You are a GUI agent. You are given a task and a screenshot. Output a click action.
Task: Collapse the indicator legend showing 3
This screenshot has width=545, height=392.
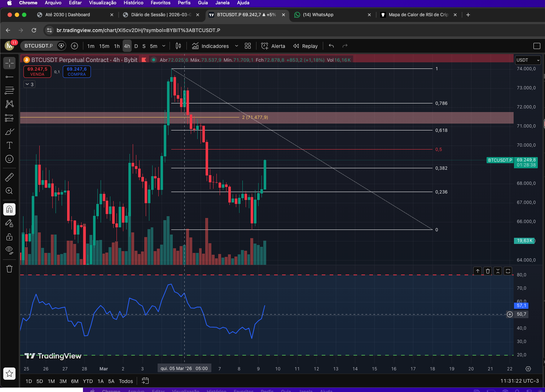(29, 84)
